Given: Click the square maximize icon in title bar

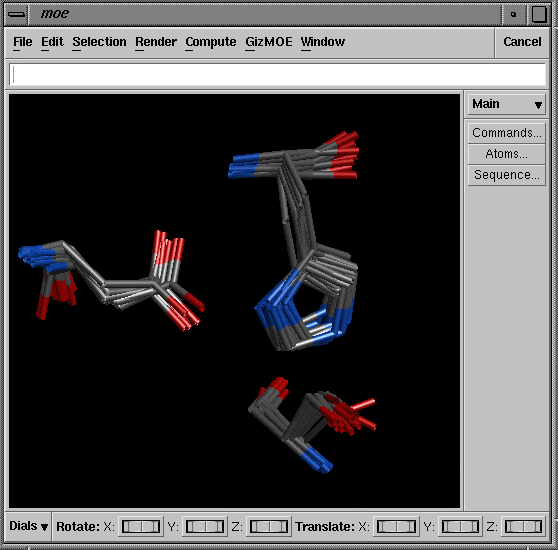Looking at the screenshot, I should 539,14.
